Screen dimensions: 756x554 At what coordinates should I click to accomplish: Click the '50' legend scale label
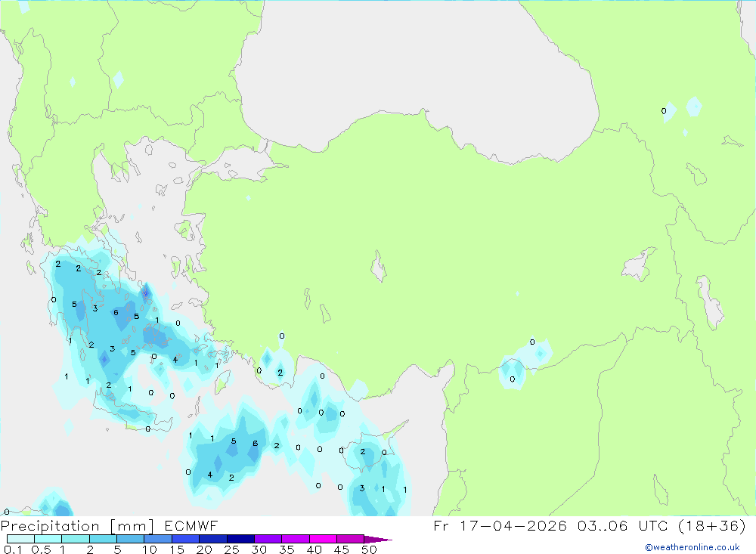(370, 549)
